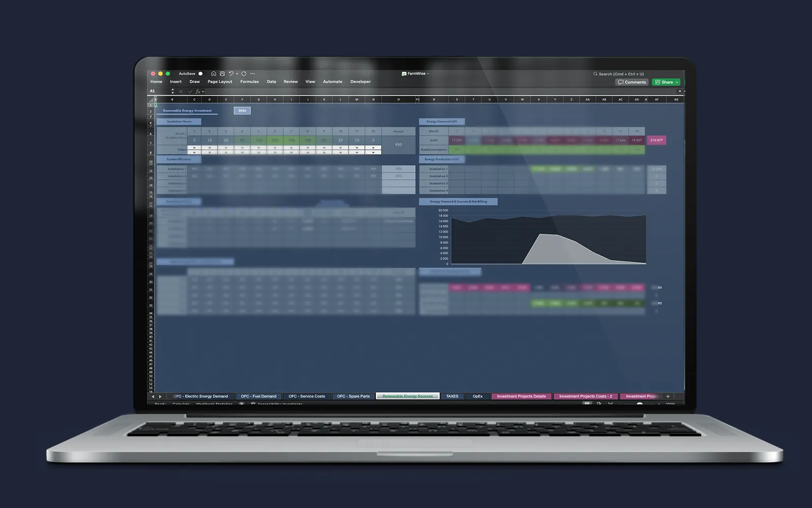Click the annual total 950 cell

398,144
